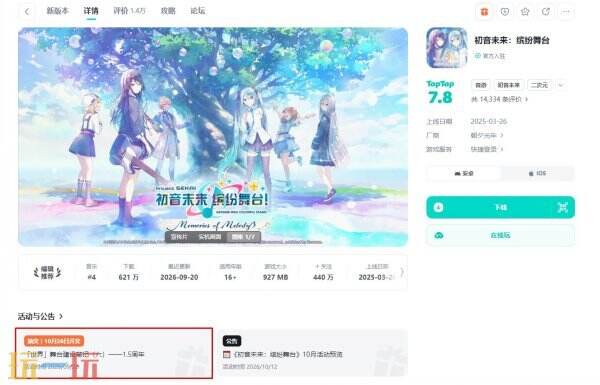The image size is (600, 385).
Task: Open the 攻略 tab
Action: (168, 11)
